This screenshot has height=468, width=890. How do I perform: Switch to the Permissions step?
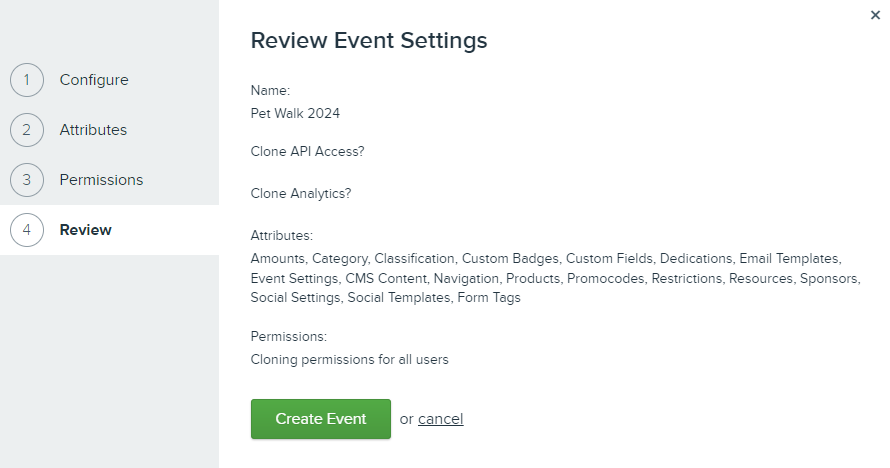click(101, 180)
